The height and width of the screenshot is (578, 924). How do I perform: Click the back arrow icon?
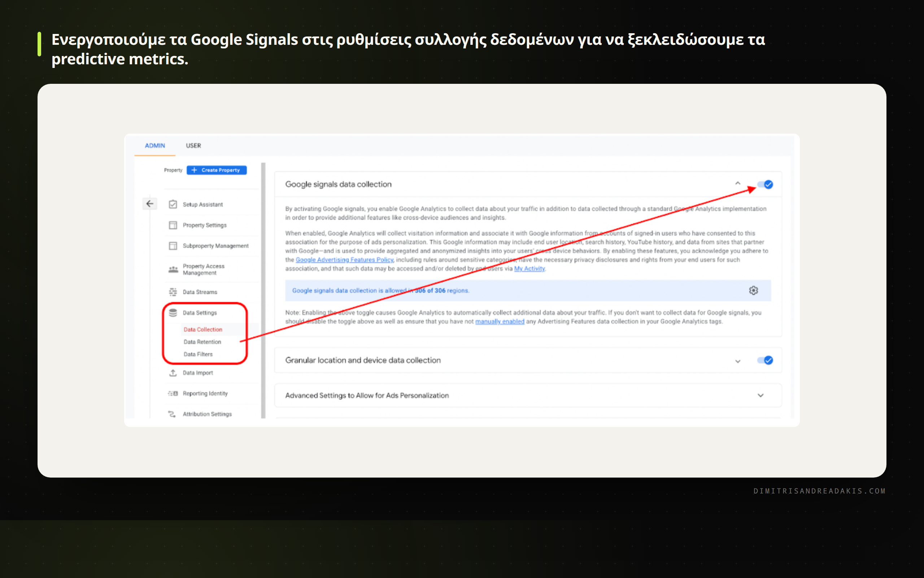(x=150, y=204)
